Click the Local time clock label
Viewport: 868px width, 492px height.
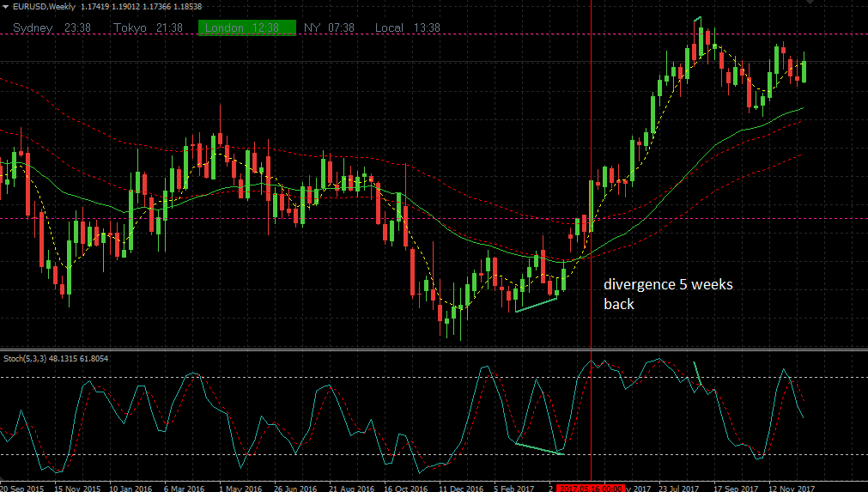click(408, 27)
